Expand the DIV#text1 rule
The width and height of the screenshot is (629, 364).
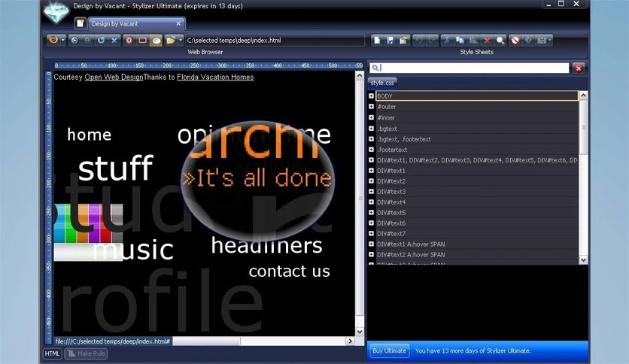372,171
